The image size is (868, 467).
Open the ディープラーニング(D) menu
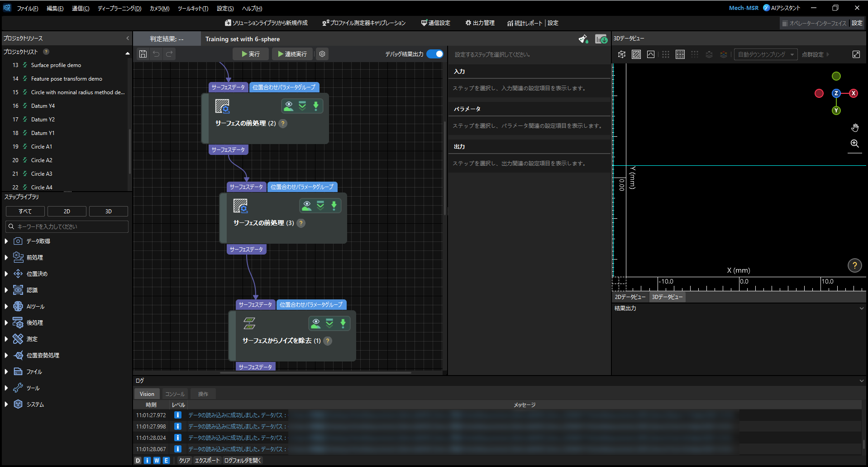click(119, 9)
